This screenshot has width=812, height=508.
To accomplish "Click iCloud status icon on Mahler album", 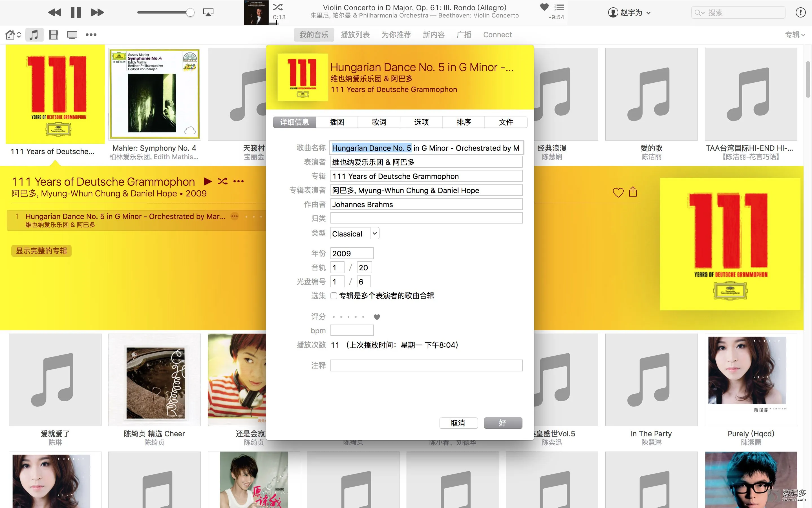I will (190, 130).
